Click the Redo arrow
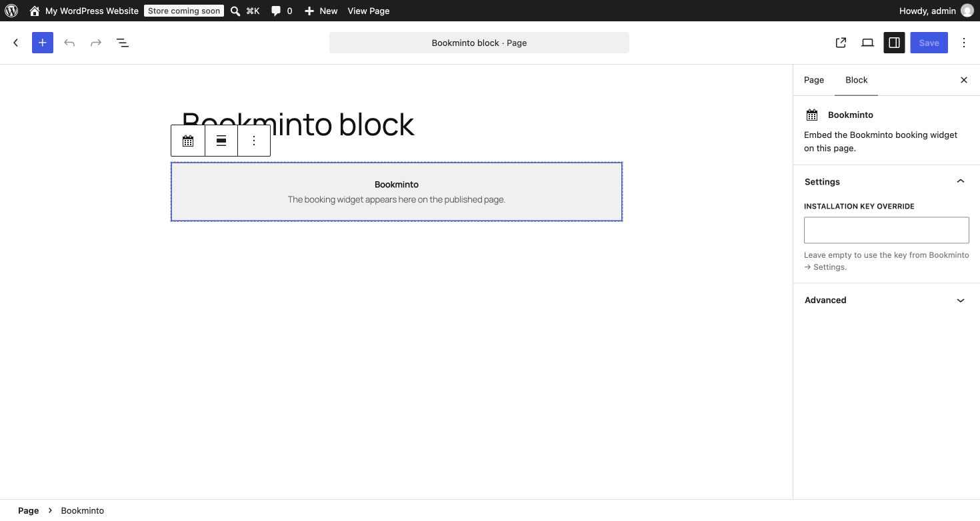980x521 pixels. coord(96,43)
